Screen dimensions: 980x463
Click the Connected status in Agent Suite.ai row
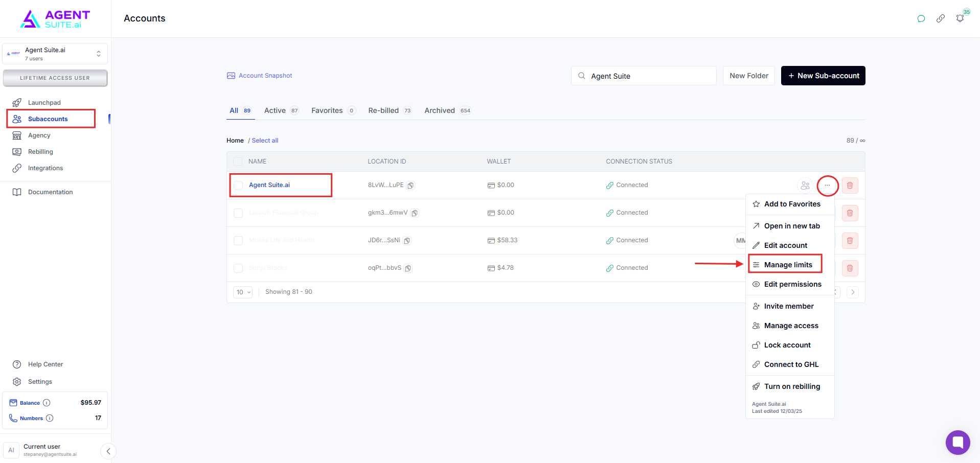(x=627, y=185)
